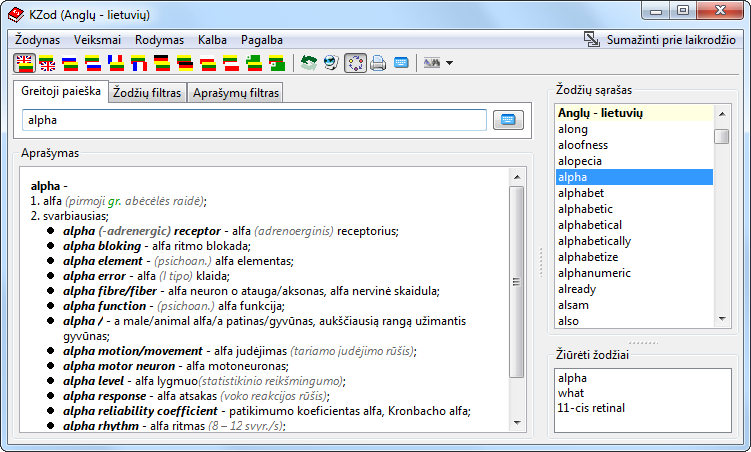Open the Kalba menu
Viewport: 751px width, 452px height.
tap(212, 40)
